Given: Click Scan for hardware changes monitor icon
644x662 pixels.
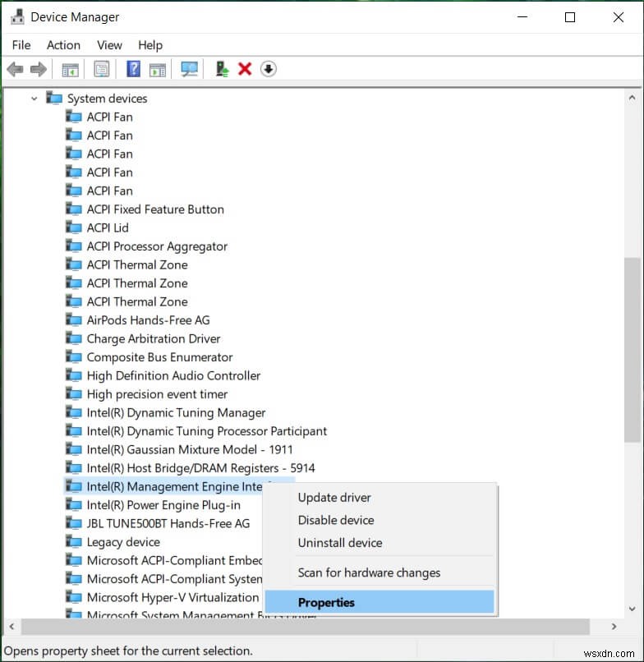Looking at the screenshot, I should pyautogui.click(x=190, y=69).
